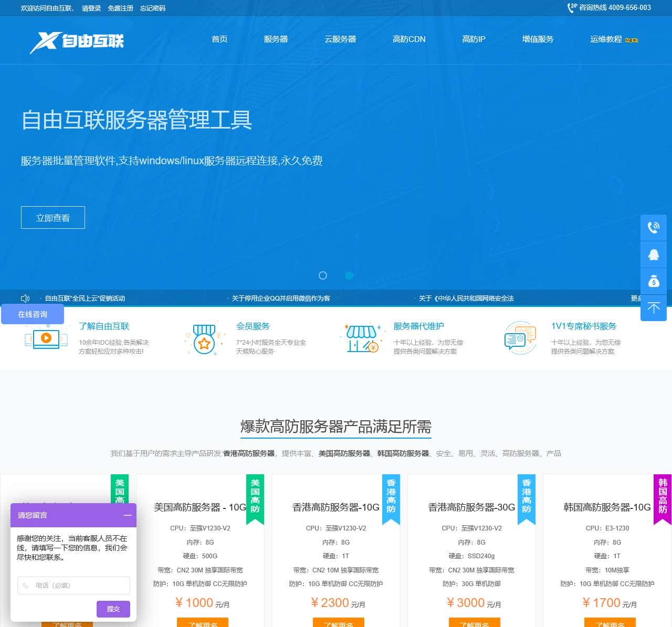The image size is (672, 627).
Task: Click the money bag icon in sidebar
Action: click(653, 281)
